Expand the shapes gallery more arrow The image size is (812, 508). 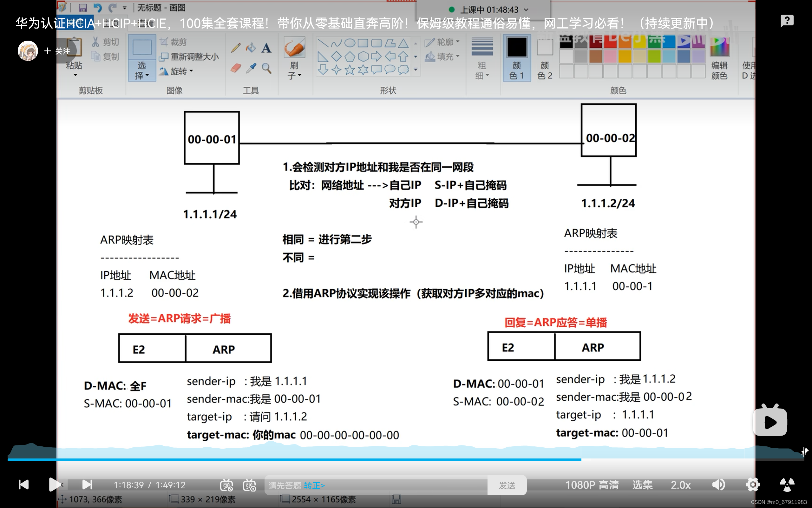click(416, 70)
